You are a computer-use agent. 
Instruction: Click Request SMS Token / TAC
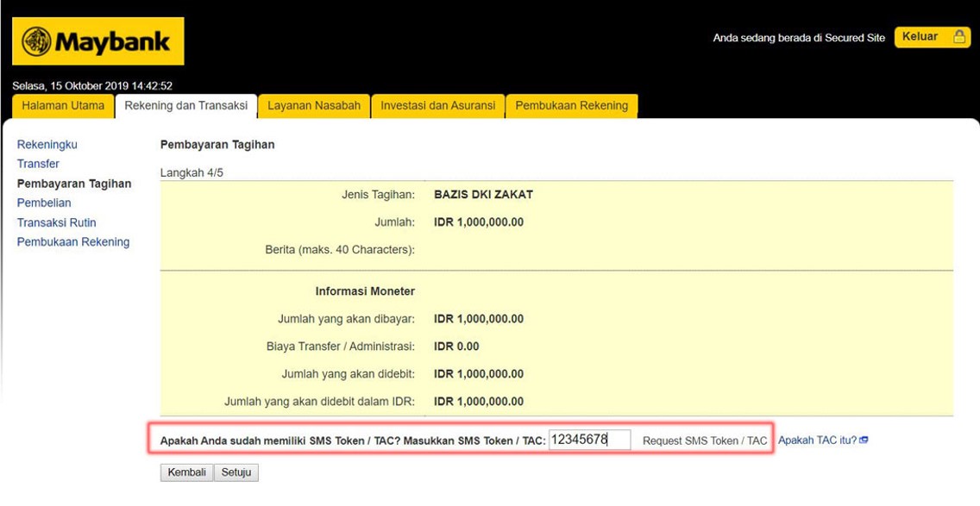(x=704, y=440)
